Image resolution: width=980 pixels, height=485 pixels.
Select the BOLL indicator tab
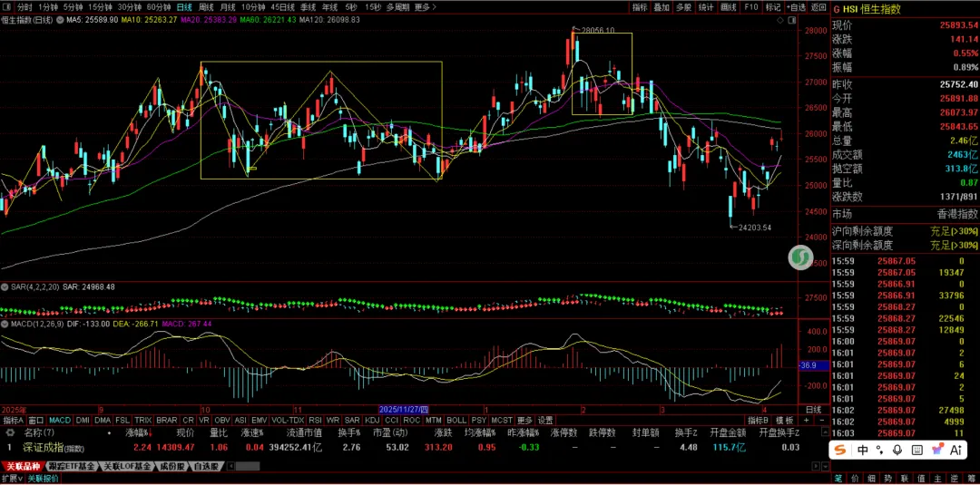pyautogui.click(x=456, y=421)
